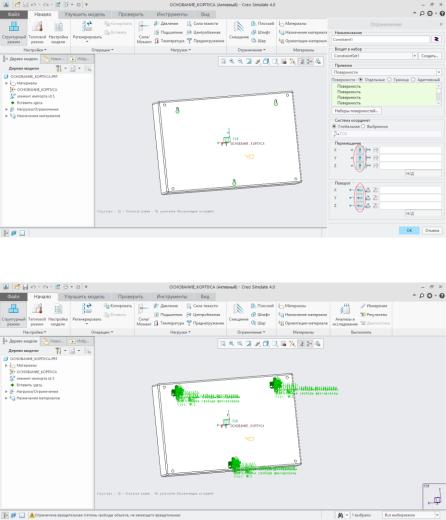Select the Отдельные surfaces radio button
Screen dimensions: 446x520
tap(361, 80)
